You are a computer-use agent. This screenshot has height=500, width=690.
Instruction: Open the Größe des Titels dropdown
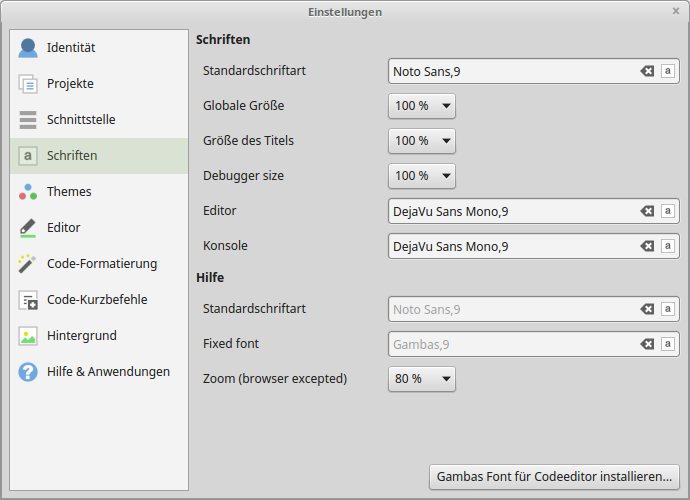pyautogui.click(x=421, y=141)
